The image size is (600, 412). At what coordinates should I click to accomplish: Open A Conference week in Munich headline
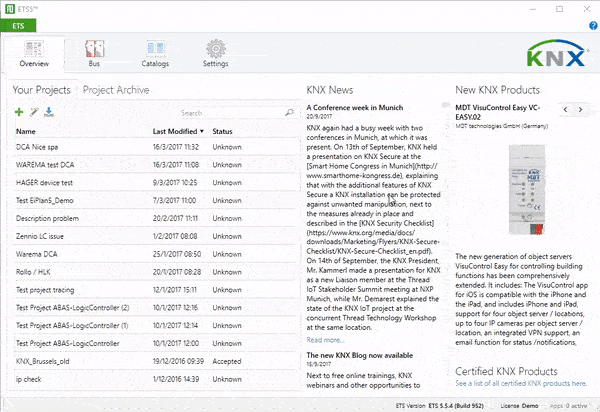pos(355,107)
